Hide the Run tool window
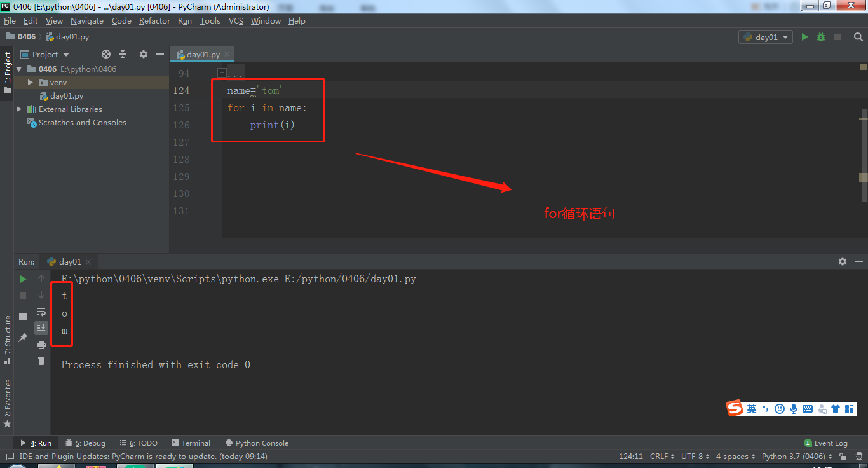This screenshot has height=468, width=868. pos(859,261)
